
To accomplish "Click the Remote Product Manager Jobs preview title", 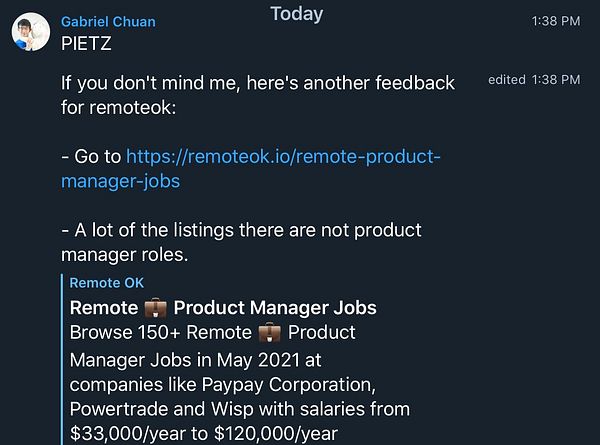I will [224, 307].
